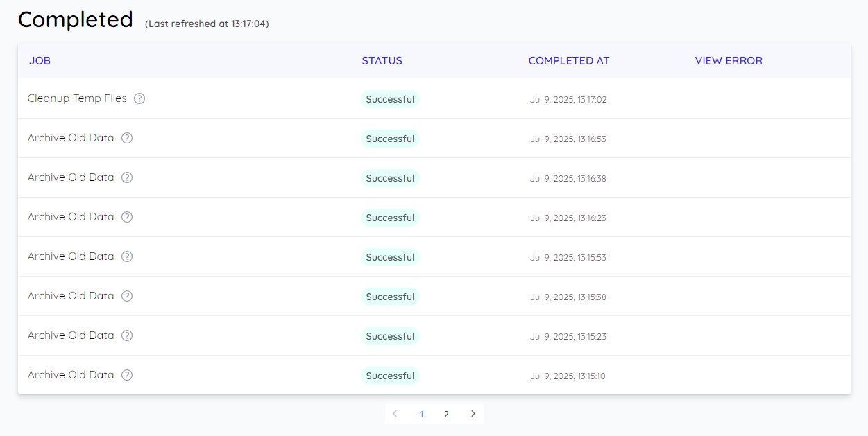This screenshot has width=868, height=436.
Task: Click help icon in the 13:16:38 Archive row
Action: 127,177
